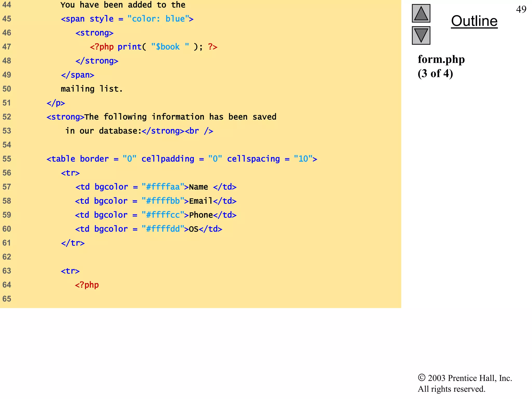The width and height of the screenshot is (532, 399).
Task: Click the php print $book statement
Action: (x=153, y=47)
